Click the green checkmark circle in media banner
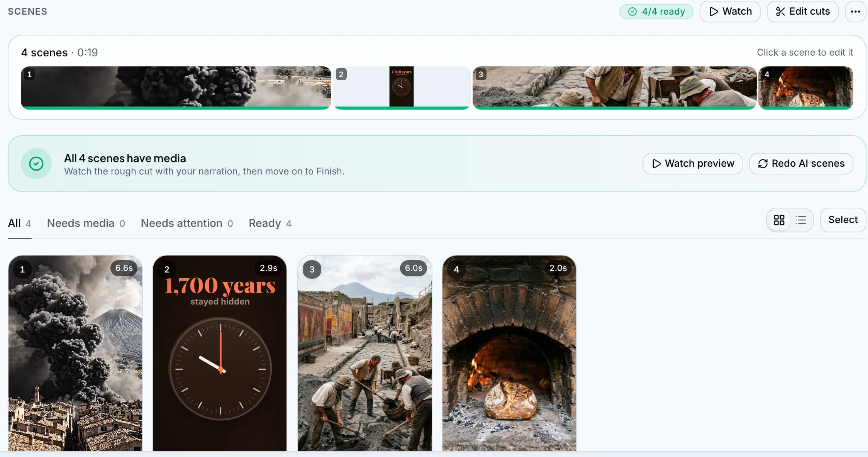The width and height of the screenshot is (868, 457). 36,164
